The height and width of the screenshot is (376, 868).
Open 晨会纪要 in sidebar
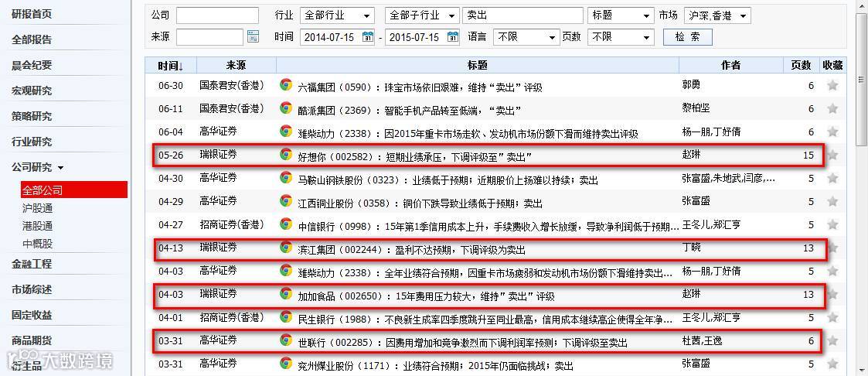[32, 65]
